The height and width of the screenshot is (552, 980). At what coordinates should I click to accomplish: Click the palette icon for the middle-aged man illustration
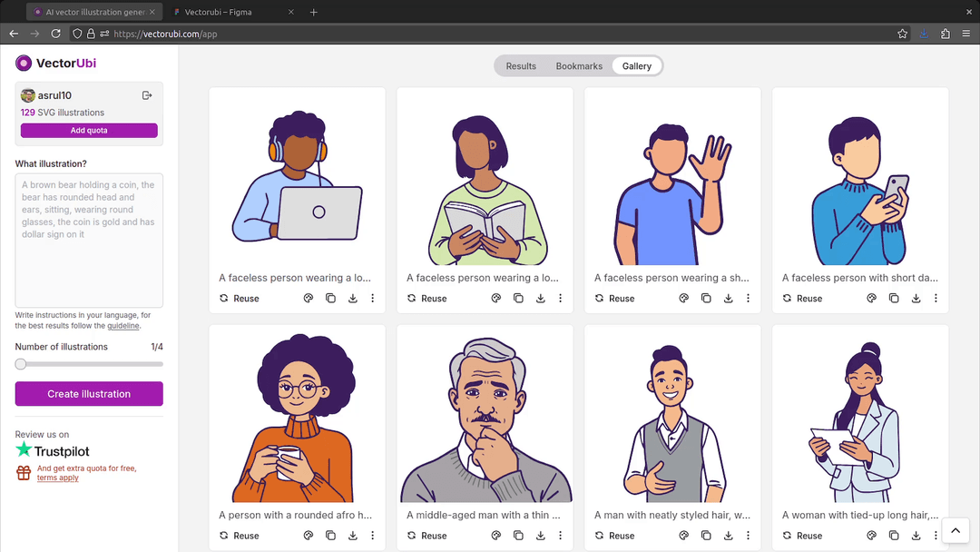(x=496, y=536)
